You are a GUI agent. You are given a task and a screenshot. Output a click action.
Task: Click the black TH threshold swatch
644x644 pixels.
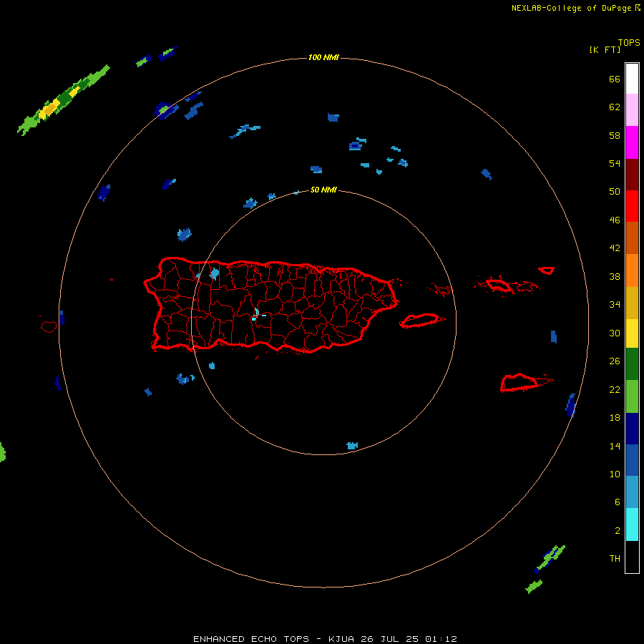(x=632, y=557)
